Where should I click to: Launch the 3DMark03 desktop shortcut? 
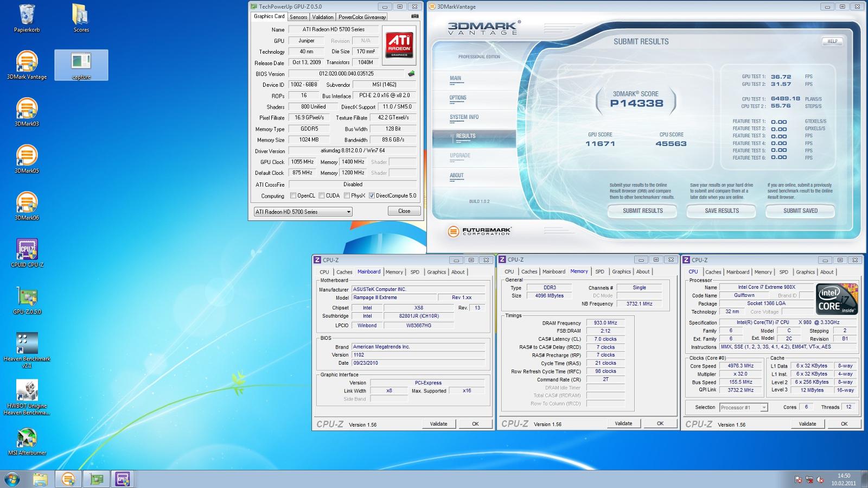(x=27, y=112)
